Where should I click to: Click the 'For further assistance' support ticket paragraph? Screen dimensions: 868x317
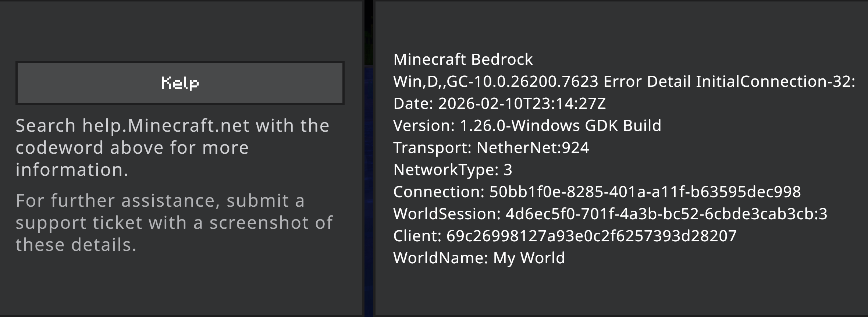pos(174,222)
